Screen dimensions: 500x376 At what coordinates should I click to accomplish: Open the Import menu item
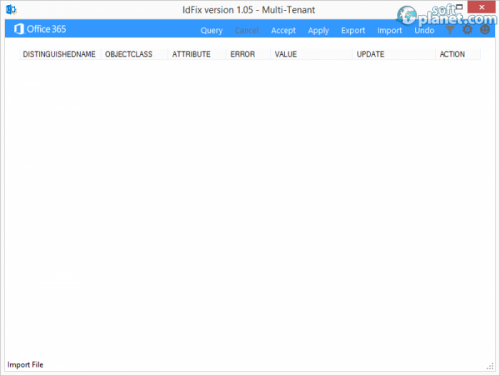pos(389,30)
